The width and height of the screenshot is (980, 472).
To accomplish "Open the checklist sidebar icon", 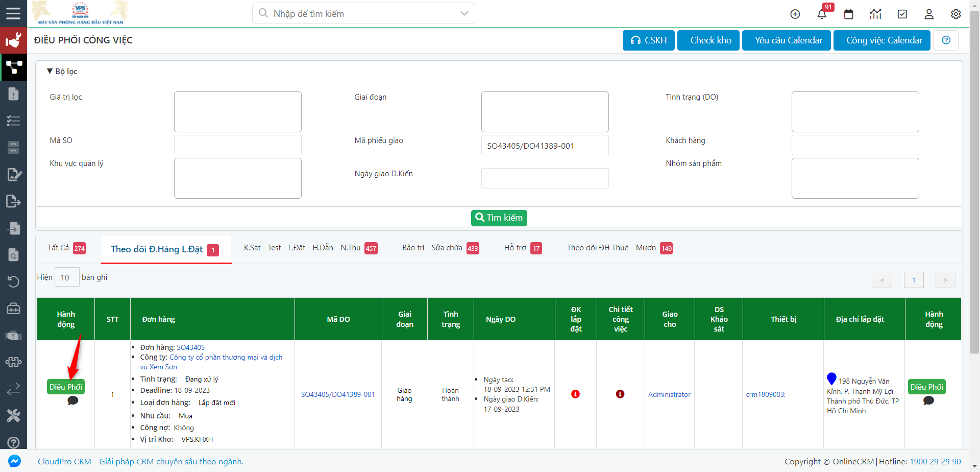I will click(x=13, y=121).
